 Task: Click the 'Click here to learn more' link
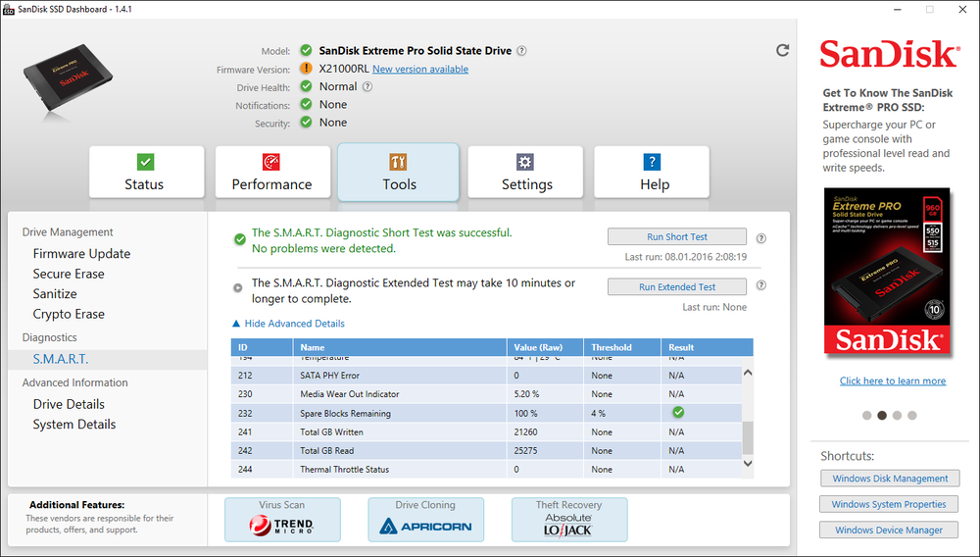point(892,380)
